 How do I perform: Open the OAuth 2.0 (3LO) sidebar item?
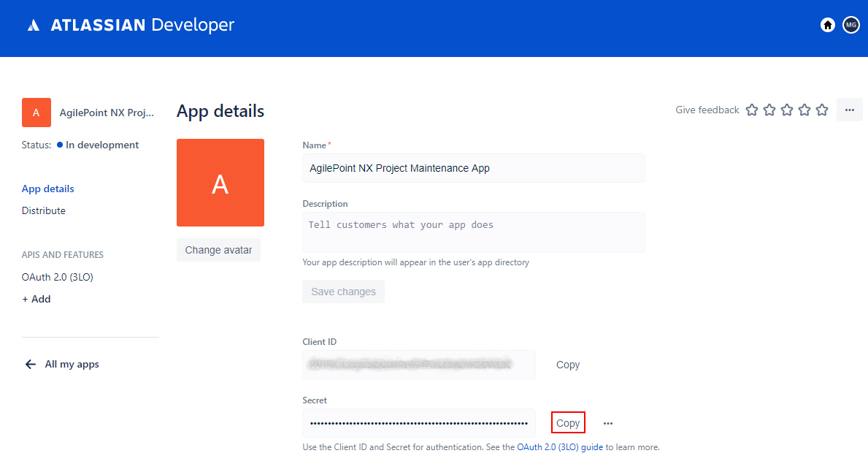pos(58,277)
